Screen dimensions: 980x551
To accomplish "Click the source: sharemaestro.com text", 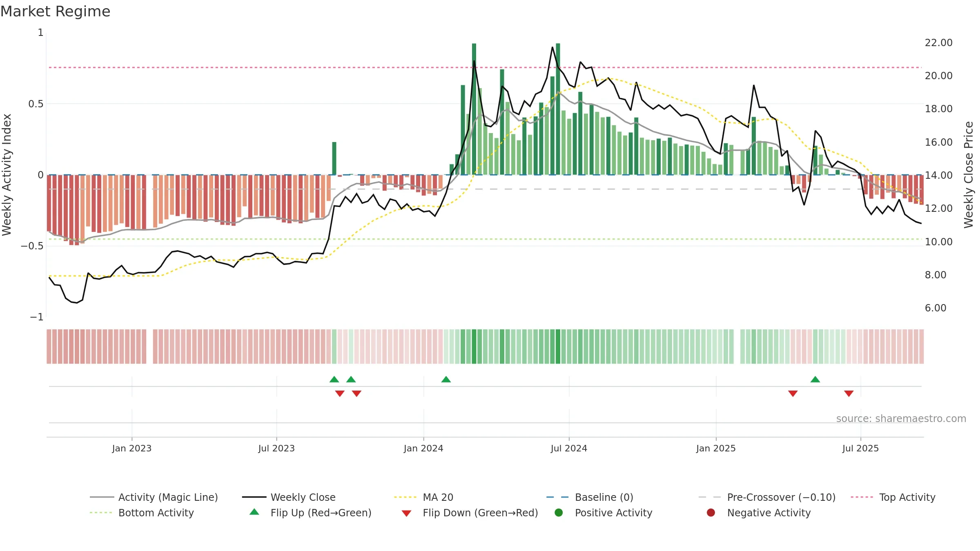I will (x=901, y=418).
